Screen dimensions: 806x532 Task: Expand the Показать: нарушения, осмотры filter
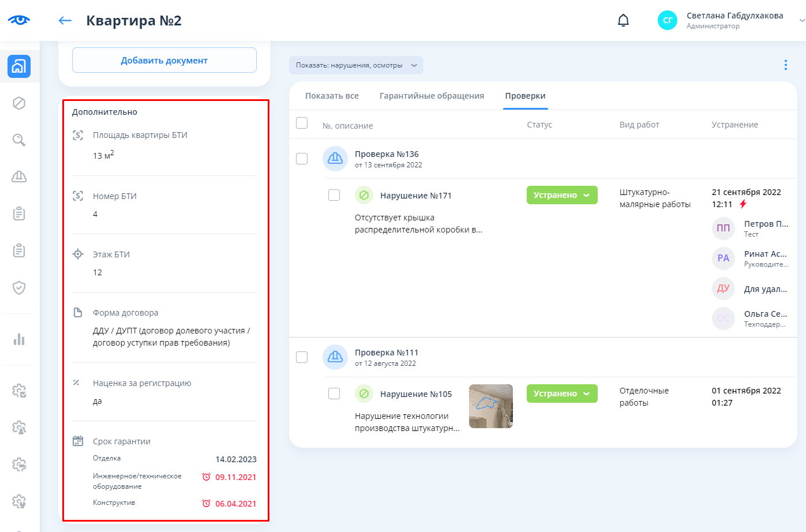click(356, 65)
